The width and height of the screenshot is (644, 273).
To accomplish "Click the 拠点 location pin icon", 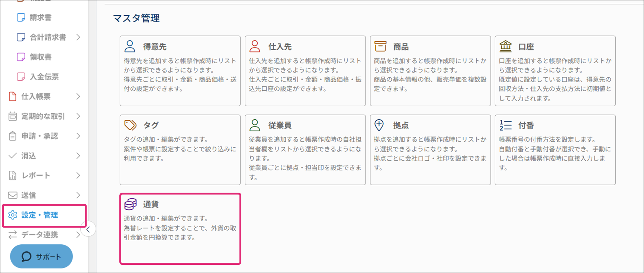I will tap(379, 125).
